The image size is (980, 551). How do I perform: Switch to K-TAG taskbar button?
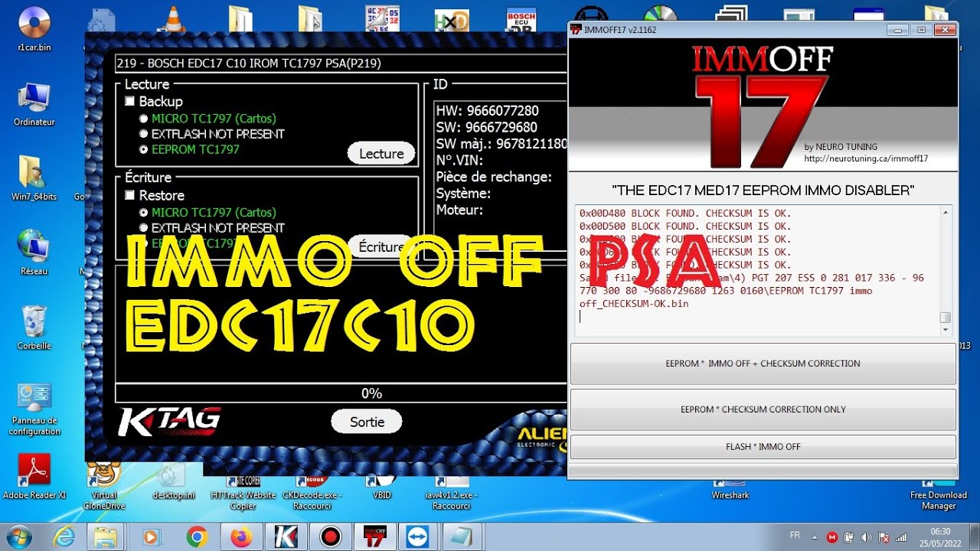tap(286, 536)
